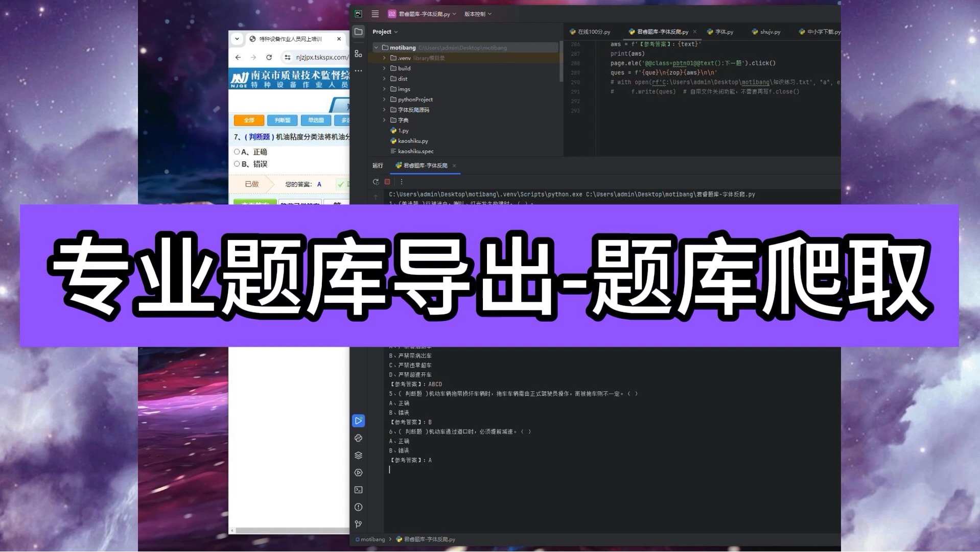Open 1.py in the project tree

pos(400,131)
